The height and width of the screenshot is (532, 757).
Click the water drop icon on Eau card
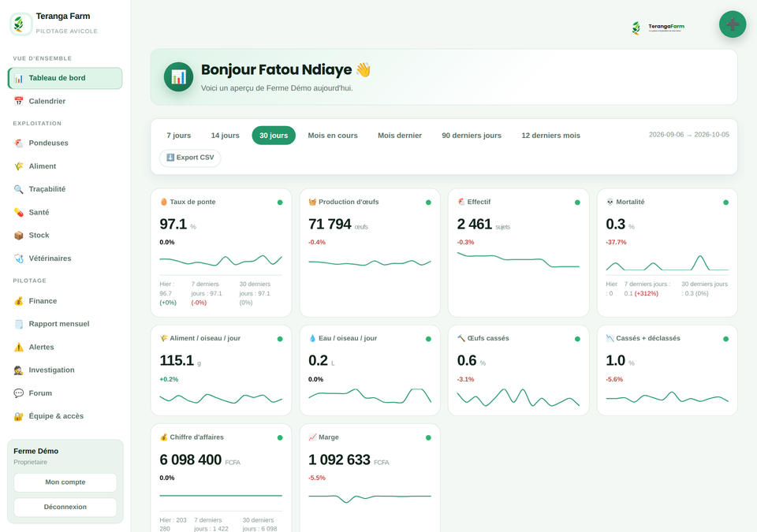coord(312,338)
